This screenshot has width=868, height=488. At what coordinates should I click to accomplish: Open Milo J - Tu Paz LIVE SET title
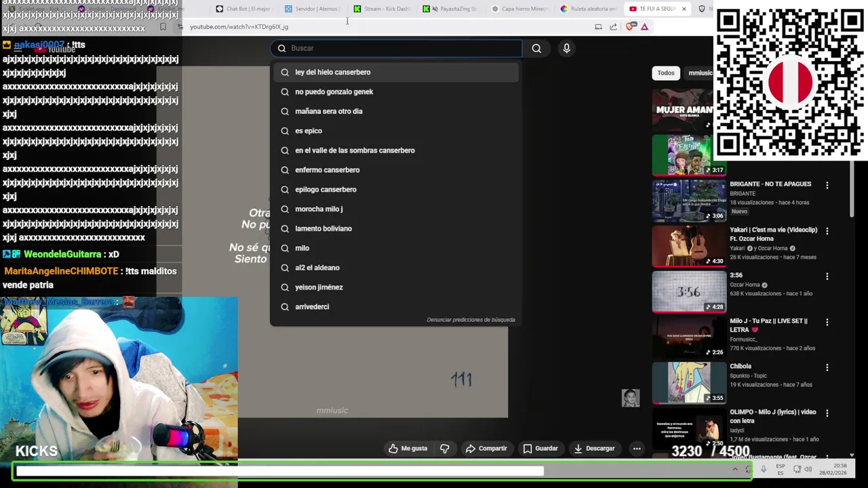click(x=768, y=325)
